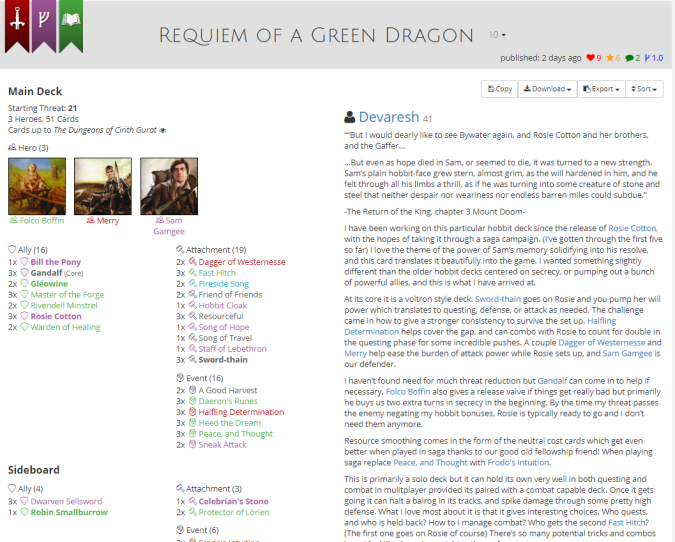Image resolution: width=675 pixels, height=542 pixels.
Task: Open the Merry hero name link
Action: click(x=108, y=220)
